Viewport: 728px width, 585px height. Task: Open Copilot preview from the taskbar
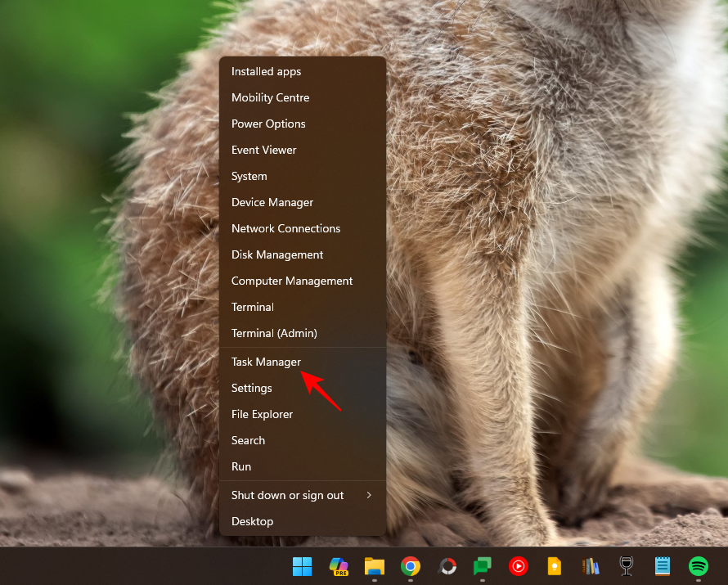coord(338,566)
